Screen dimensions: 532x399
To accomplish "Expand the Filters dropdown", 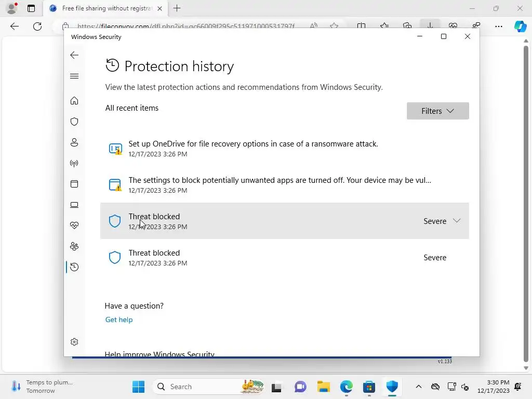I will 437,111.
